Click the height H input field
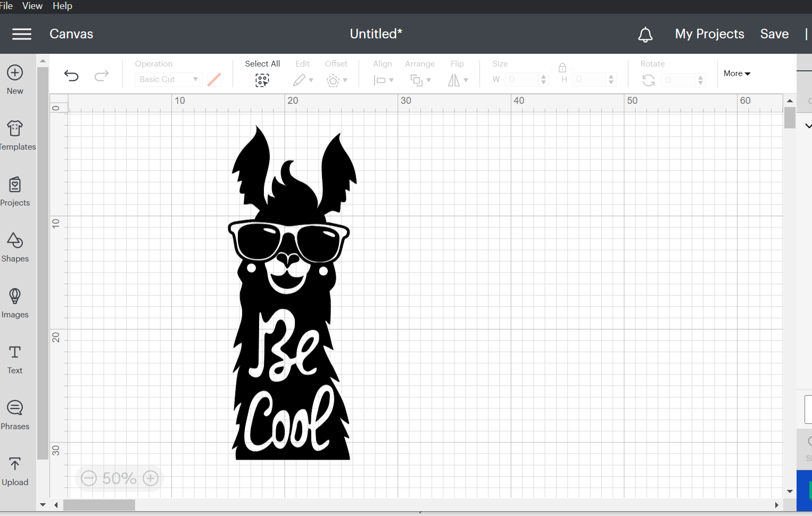Image resolution: width=812 pixels, height=516 pixels. tap(590, 79)
